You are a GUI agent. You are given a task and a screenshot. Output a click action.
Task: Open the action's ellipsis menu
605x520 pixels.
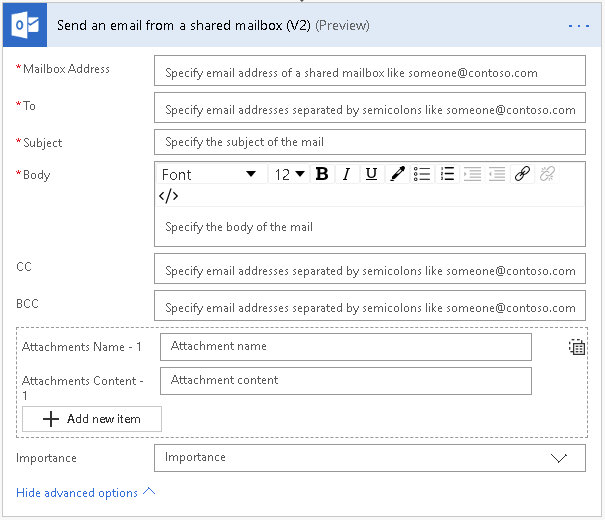click(x=579, y=25)
